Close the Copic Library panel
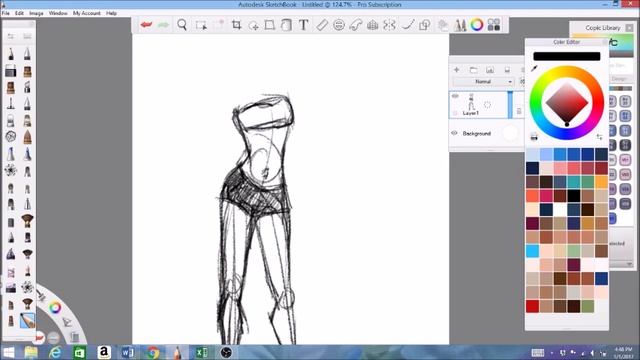 click(629, 28)
